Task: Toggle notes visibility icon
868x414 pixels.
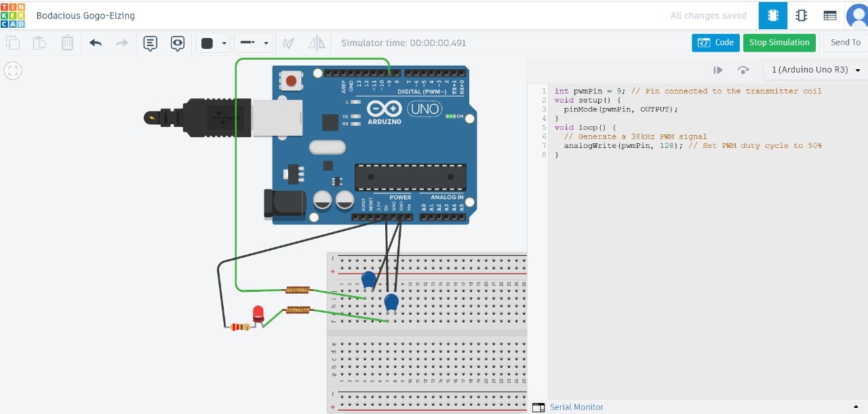Action: click(178, 43)
